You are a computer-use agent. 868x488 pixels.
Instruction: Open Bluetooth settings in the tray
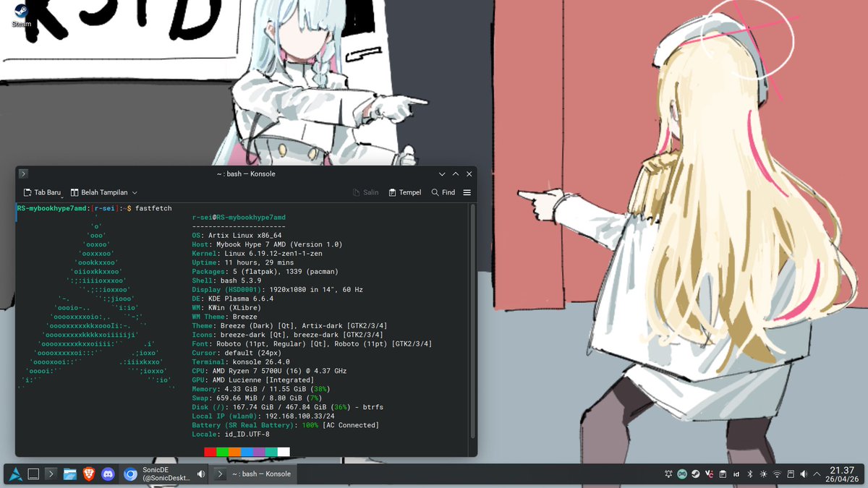coord(749,474)
